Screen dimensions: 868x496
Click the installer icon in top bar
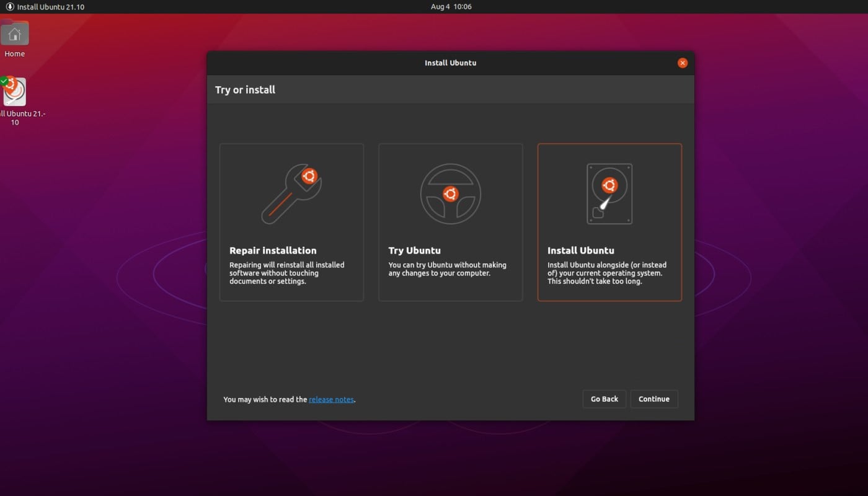tap(10, 7)
